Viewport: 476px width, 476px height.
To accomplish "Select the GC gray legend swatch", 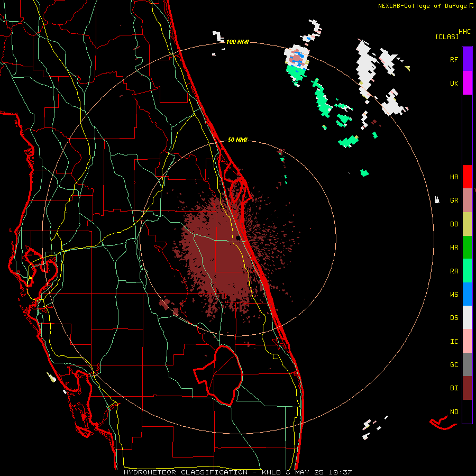I will (467, 364).
